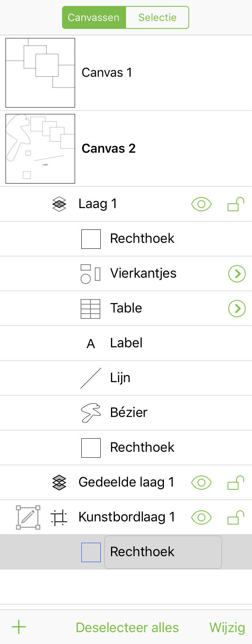Unlock Gedeelde laag 1 layer
This screenshot has width=252, height=644.
coord(236,482)
